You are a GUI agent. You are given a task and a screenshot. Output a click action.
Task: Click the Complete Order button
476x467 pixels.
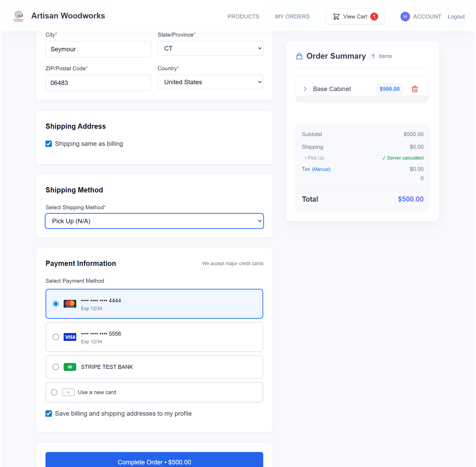point(154,462)
